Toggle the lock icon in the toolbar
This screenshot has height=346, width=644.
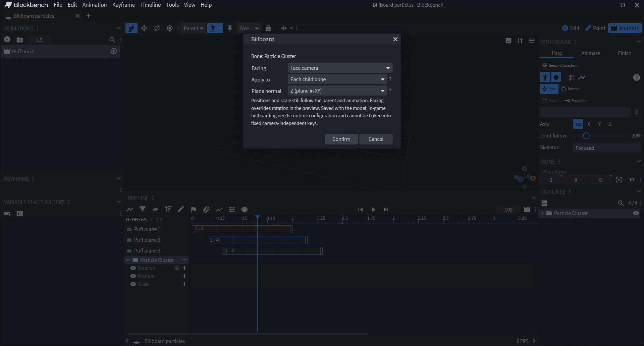(268, 28)
